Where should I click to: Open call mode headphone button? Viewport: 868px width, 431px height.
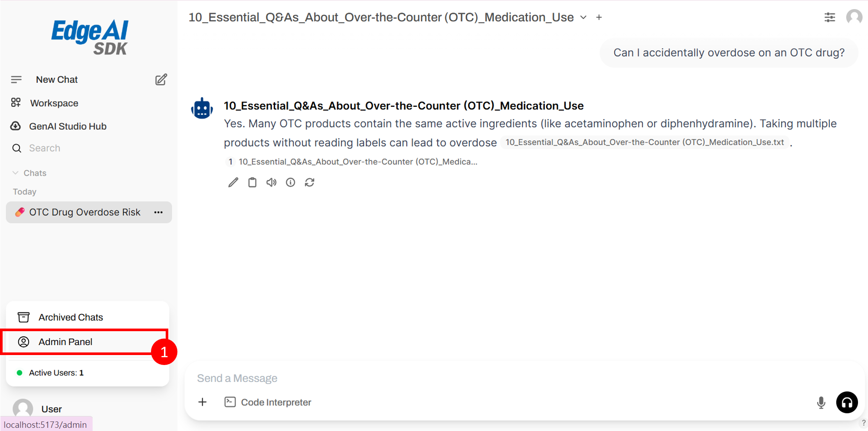click(x=846, y=402)
